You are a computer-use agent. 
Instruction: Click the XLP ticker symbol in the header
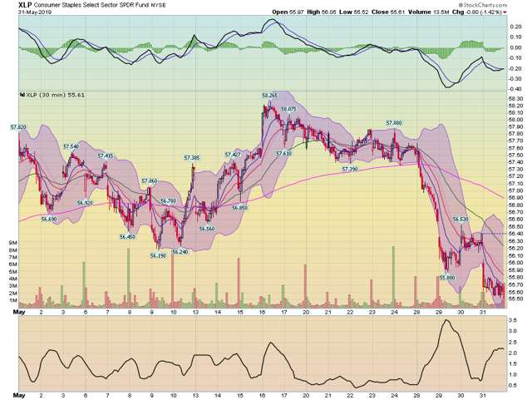point(25,5)
